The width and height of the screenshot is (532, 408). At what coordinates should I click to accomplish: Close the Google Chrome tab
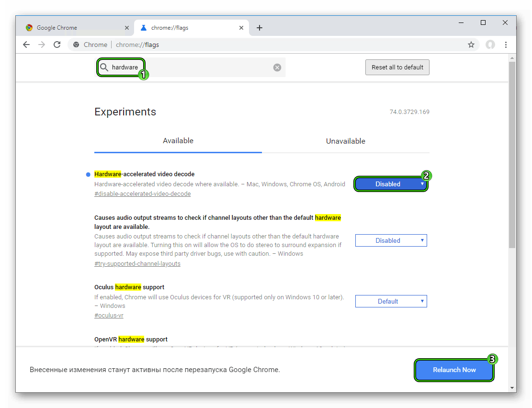coord(126,28)
